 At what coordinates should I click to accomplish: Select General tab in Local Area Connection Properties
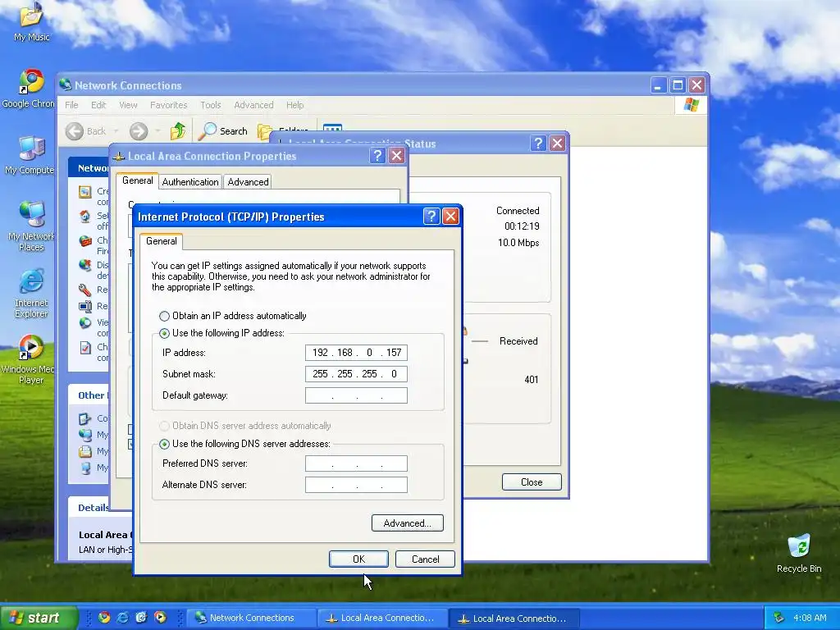(x=138, y=180)
